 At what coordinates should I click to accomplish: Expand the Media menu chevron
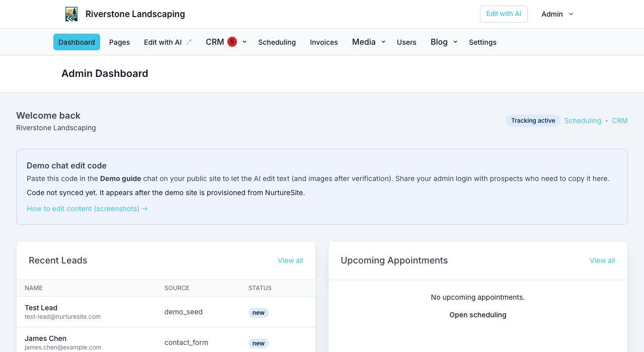(x=383, y=42)
